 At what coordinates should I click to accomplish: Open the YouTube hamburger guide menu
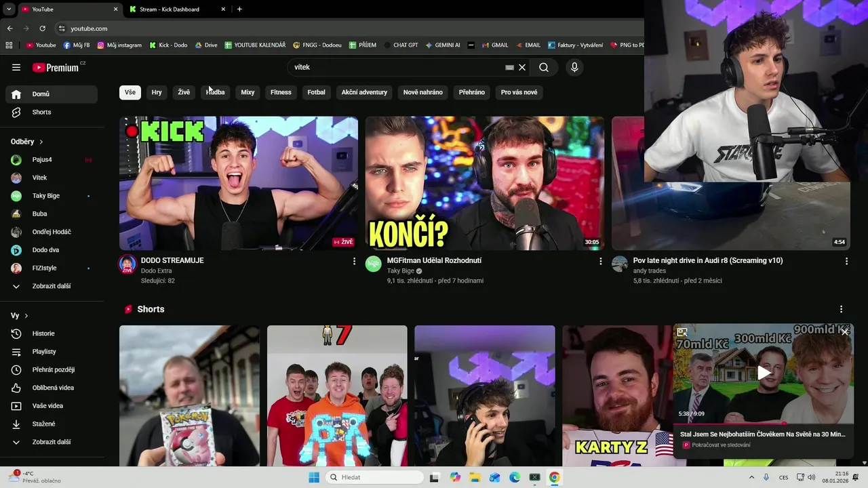click(16, 67)
